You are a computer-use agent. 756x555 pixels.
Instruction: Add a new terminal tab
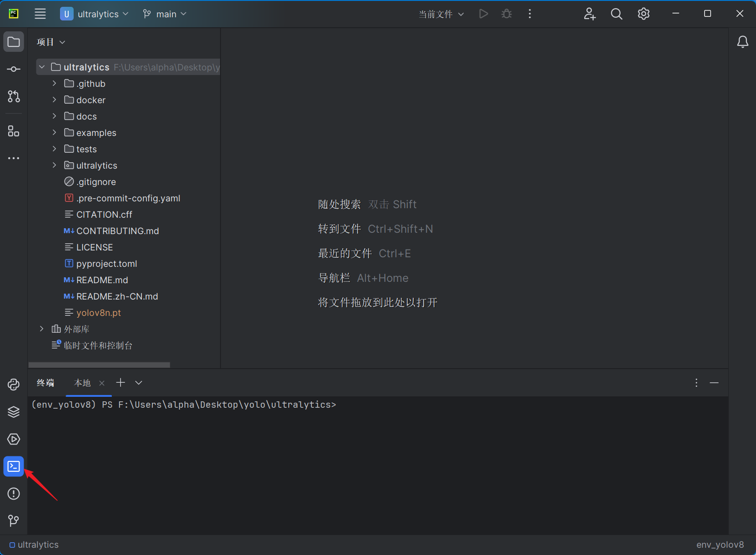tap(120, 383)
